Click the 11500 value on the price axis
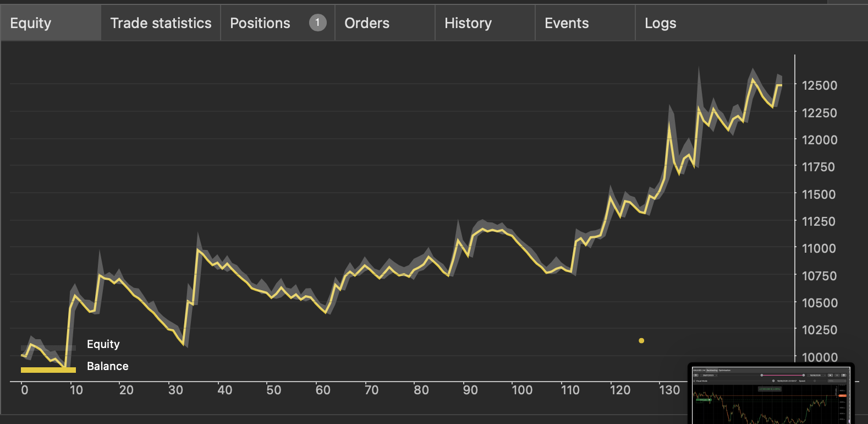Screen dimensions: 868x424 [x=819, y=194]
